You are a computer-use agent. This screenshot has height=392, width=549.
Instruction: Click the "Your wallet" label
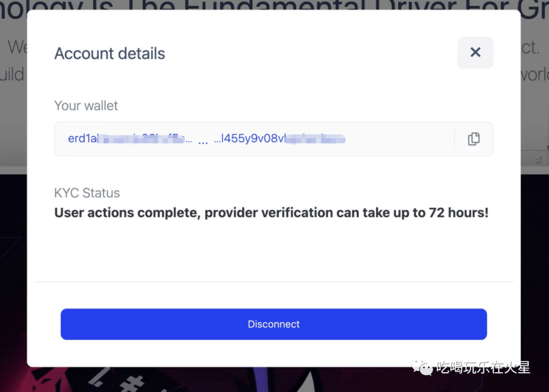click(86, 106)
